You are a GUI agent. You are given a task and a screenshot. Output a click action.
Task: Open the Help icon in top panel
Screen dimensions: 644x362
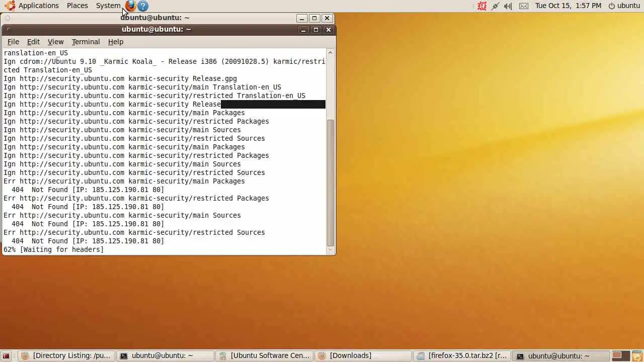pos(143,6)
